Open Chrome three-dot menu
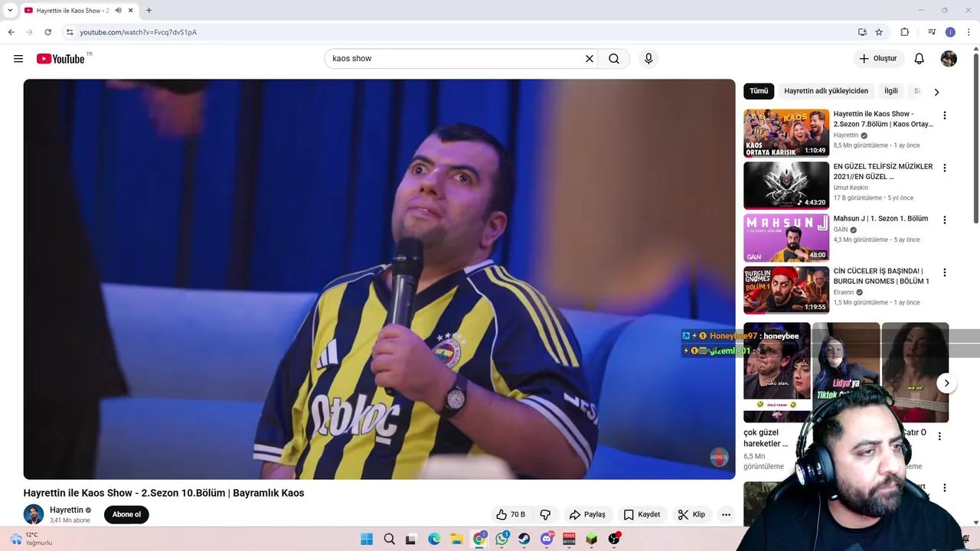980x551 pixels. pyautogui.click(x=969, y=32)
